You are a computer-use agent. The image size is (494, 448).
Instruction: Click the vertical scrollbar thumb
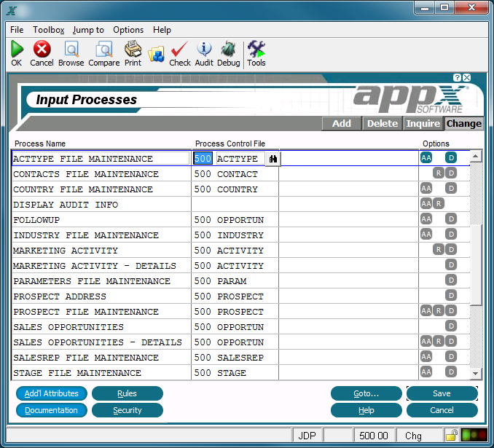(476, 264)
